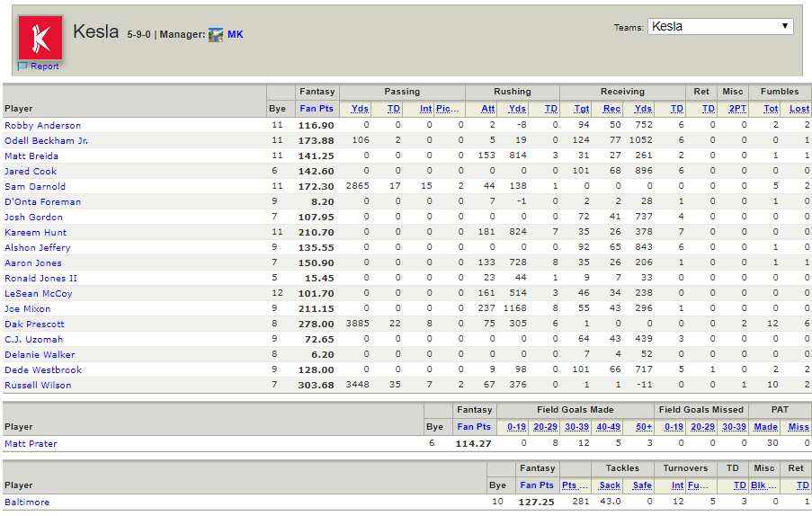Screen dimensions: 812x516
Task: Open Dak Prescott player page
Action: point(34,324)
